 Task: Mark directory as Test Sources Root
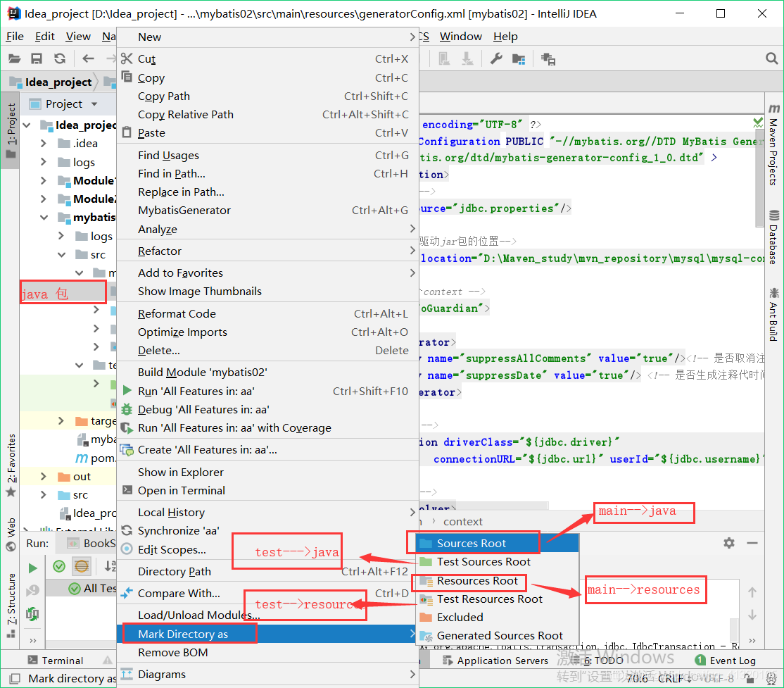[x=498, y=562]
